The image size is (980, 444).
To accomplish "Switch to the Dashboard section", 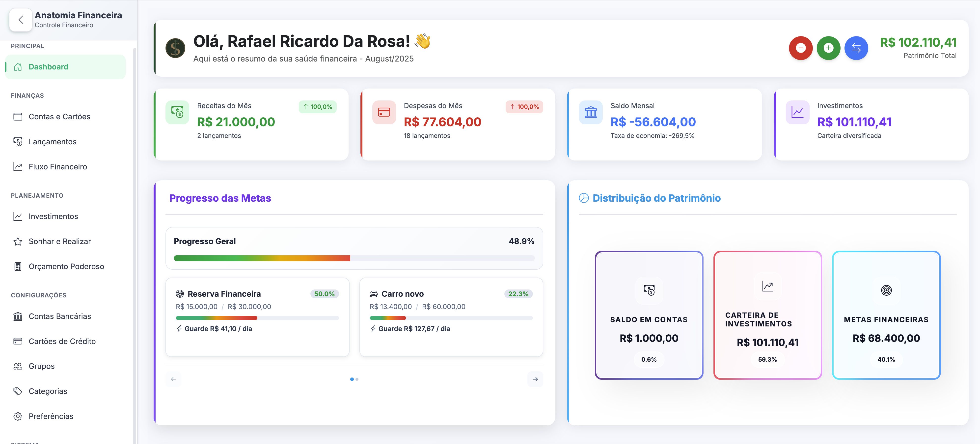I will tap(48, 67).
